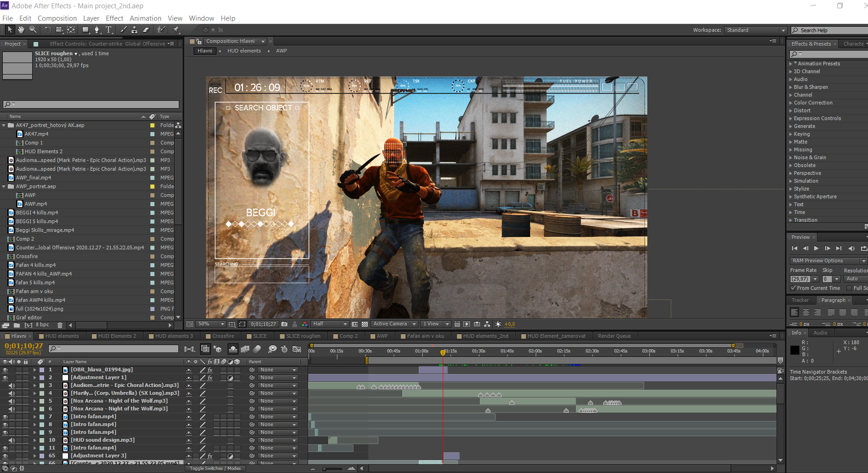Select the Horizontal Type tool
Image resolution: width=868 pixels, height=473 pixels.
tap(108, 29)
